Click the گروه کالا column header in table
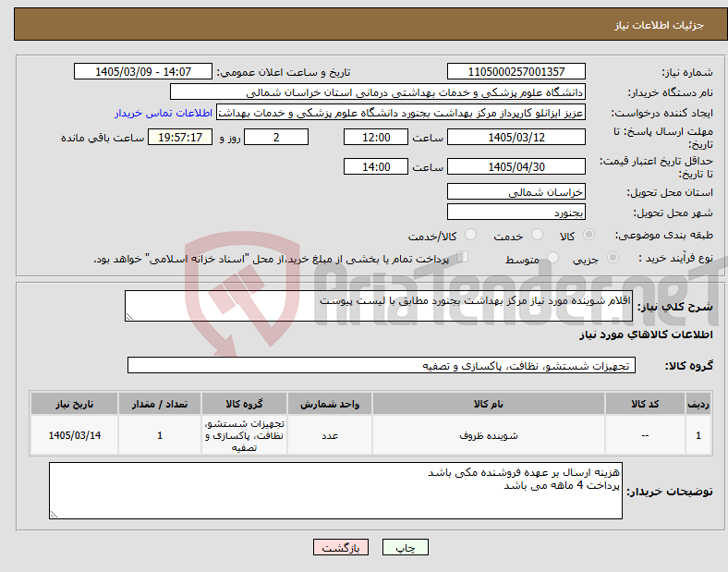 point(244,404)
